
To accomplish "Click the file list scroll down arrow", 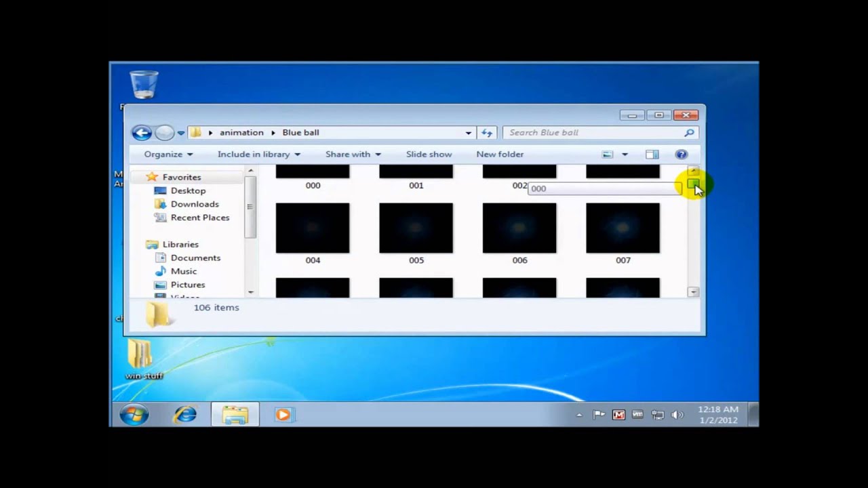I will tap(693, 291).
